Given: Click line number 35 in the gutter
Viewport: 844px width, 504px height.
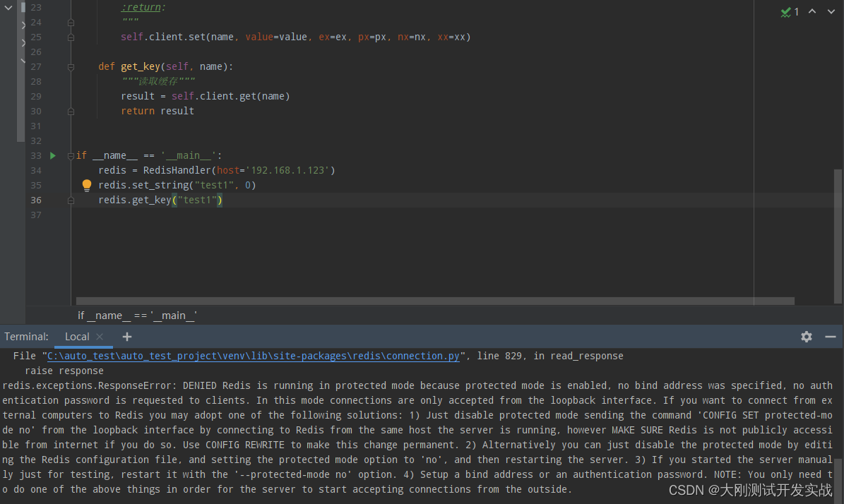Looking at the screenshot, I should tap(36, 185).
